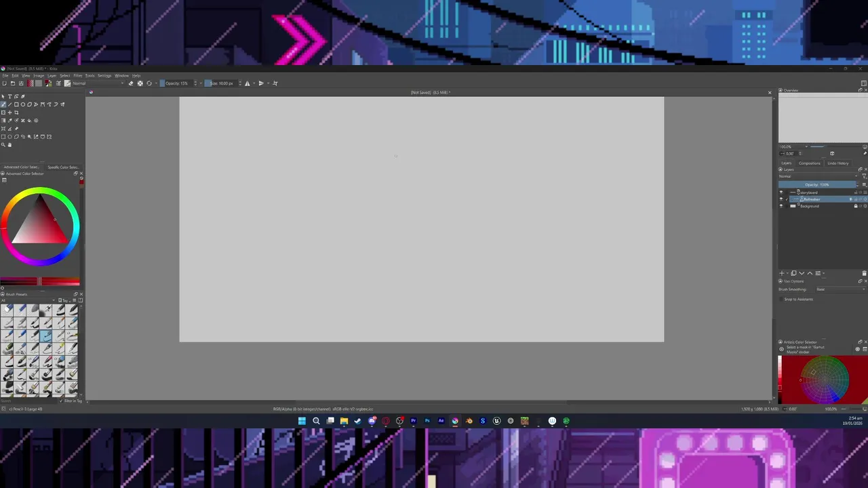Image resolution: width=868 pixels, height=488 pixels.
Task: Click the Open Document toolbar icon
Action: 13,83
